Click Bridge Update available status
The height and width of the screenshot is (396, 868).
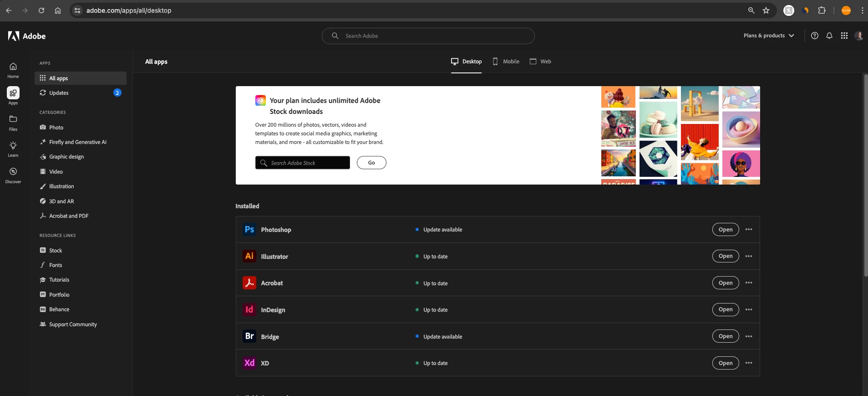[x=439, y=337]
